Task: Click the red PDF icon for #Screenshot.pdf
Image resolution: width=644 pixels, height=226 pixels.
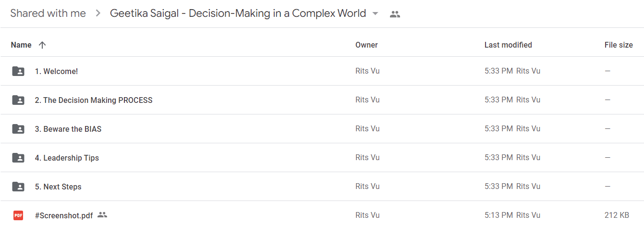Action: (18, 215)
